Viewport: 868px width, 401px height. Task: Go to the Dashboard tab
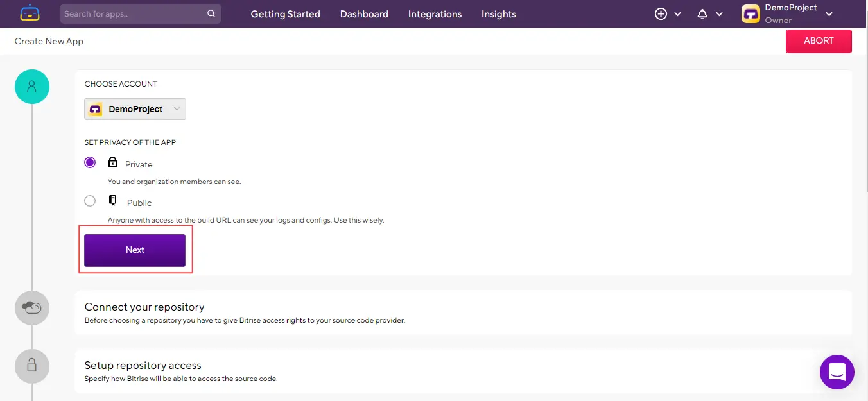[364, 14]
